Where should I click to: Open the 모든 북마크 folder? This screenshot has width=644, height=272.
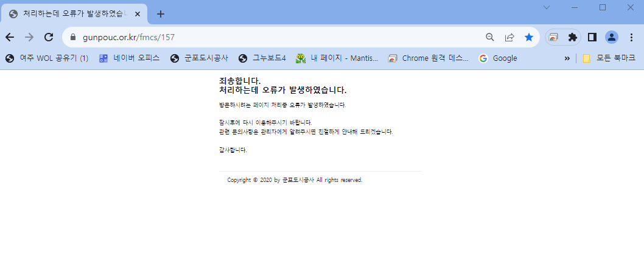coord(609,58)
